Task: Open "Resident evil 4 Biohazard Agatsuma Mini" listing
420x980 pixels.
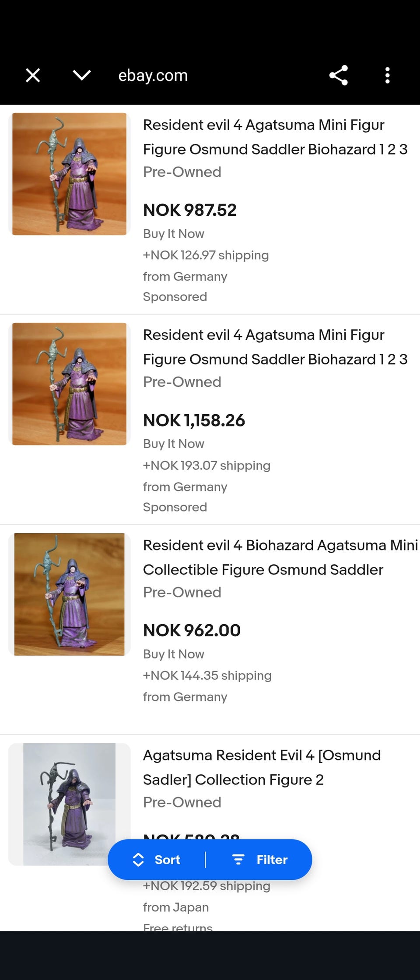Action: (x=280, y=546)
